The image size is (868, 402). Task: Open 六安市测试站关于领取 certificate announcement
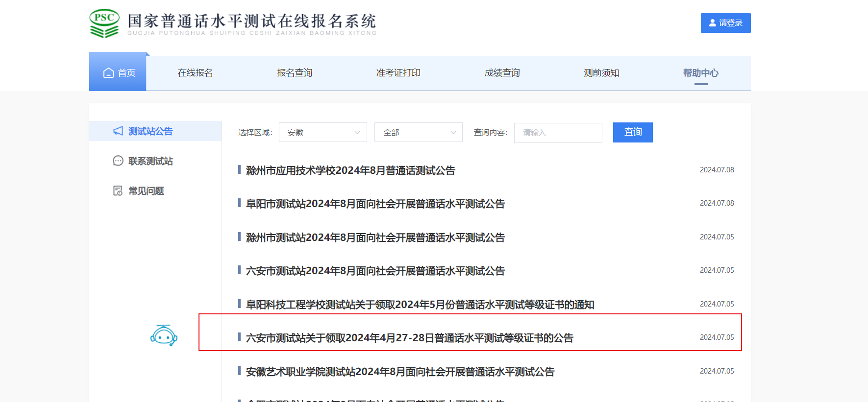tap(409, 338)
